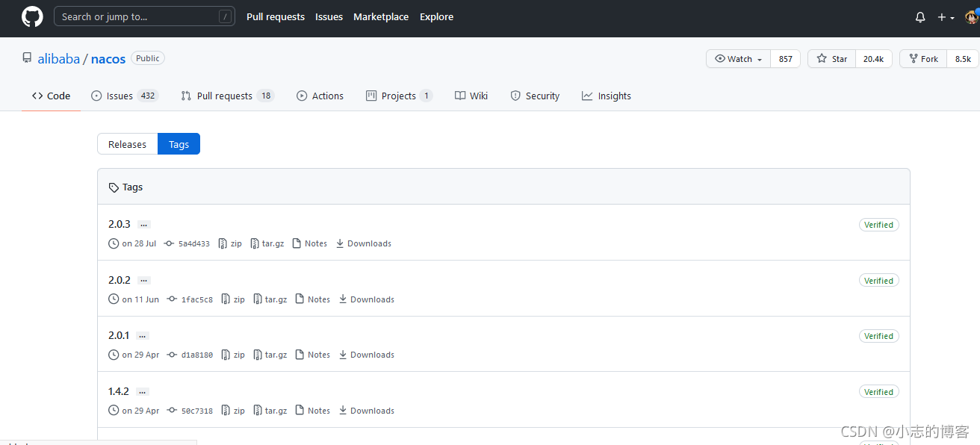Open tag 2.0.2
Screen dimensions: 980x445
(120, 280)
